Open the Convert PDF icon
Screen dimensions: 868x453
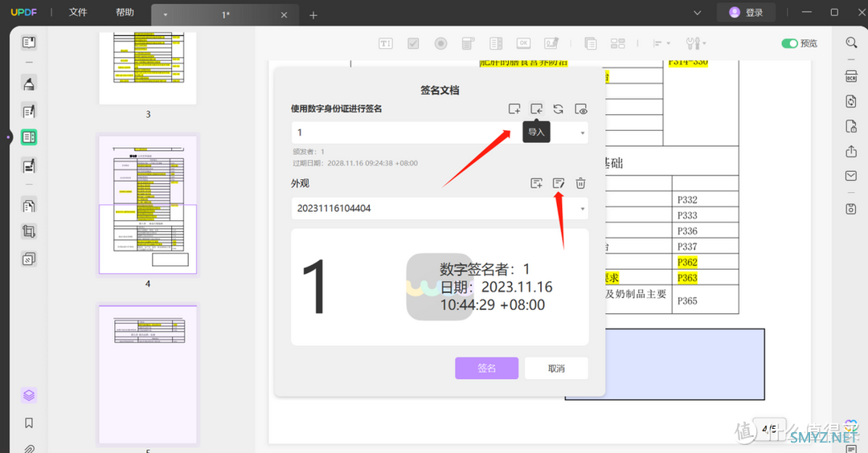[x=851, y=101]
